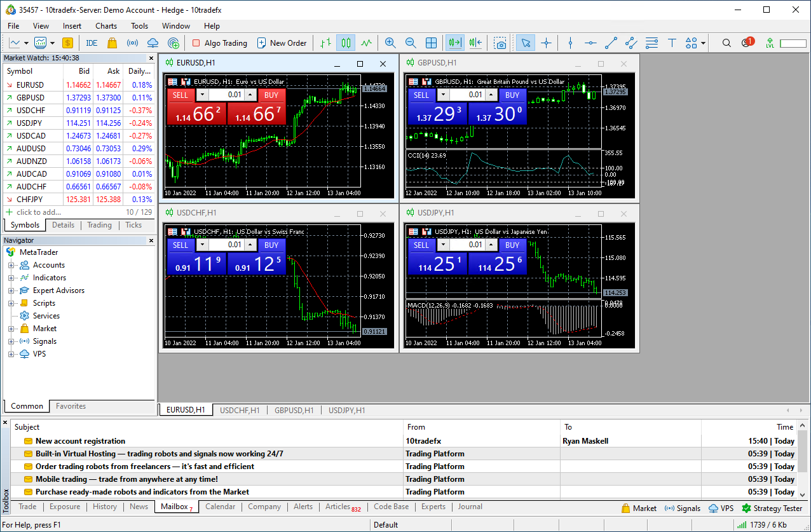Viewport: 811px width, 532px height.
Task: Open the Insert menu
Action: [72, 26]
